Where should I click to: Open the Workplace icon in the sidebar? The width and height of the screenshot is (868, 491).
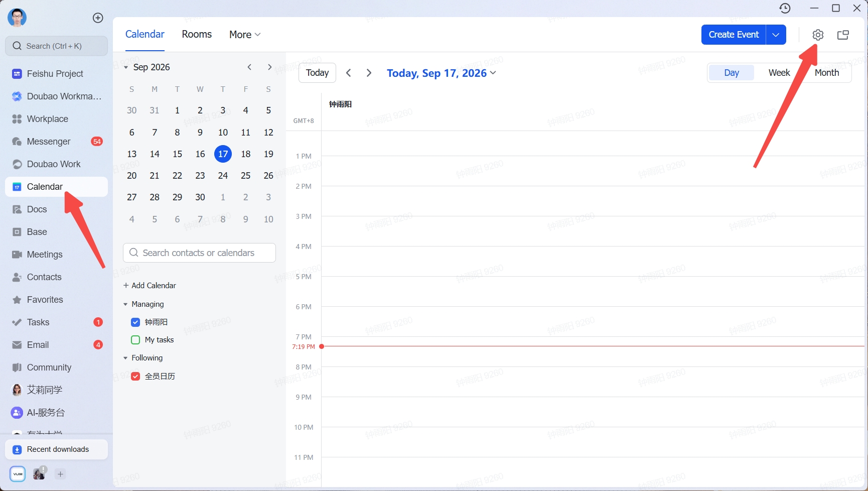17,119
